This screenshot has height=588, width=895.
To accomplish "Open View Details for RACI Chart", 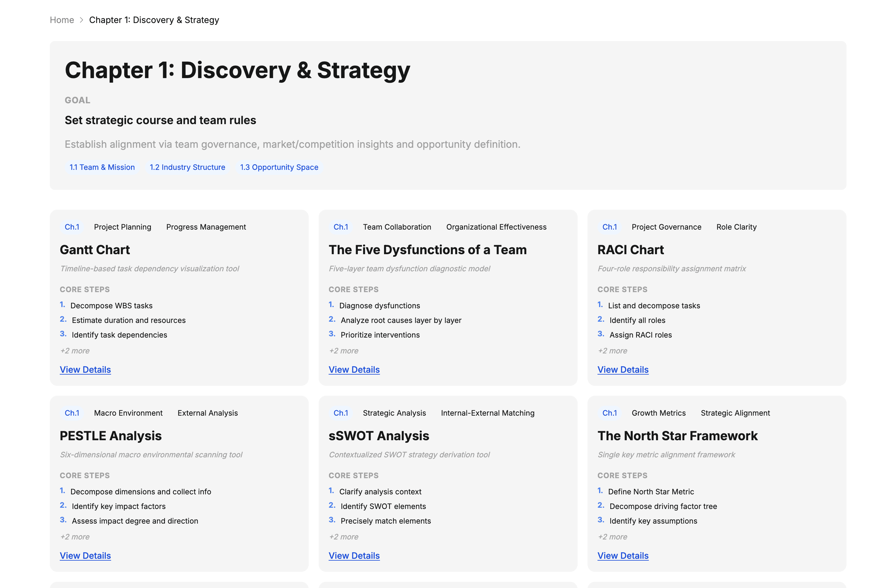I will point(623,370).
